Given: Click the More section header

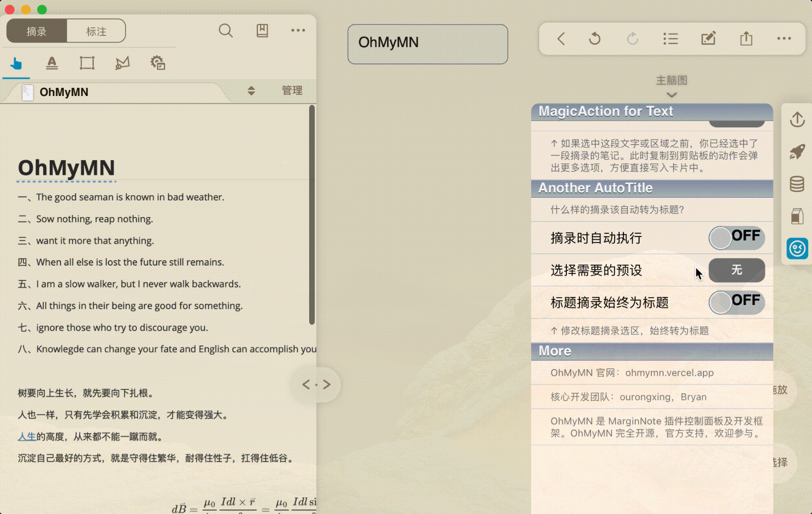Looking at the screenshot, I should [x=652, y=351].
